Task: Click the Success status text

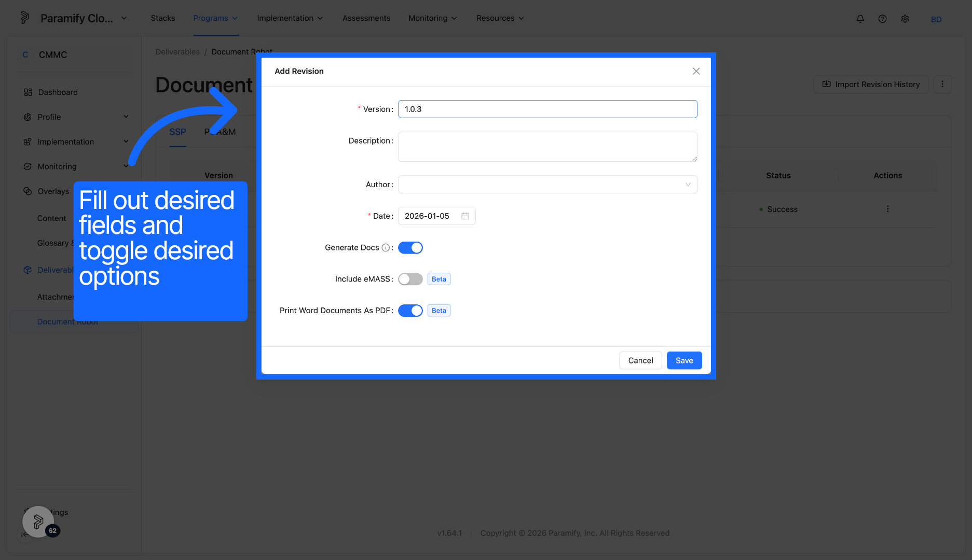Action: pyautogui.click(x=782, y=209)
